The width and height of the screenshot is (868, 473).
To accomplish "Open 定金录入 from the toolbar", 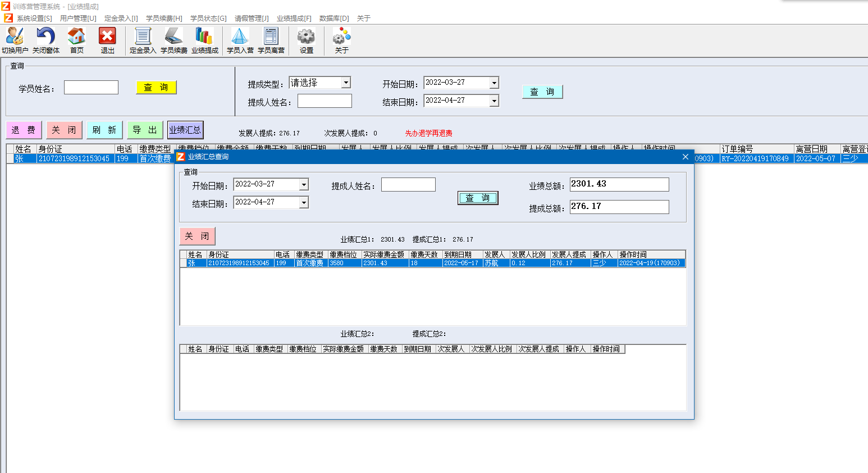I will [143, 40].
